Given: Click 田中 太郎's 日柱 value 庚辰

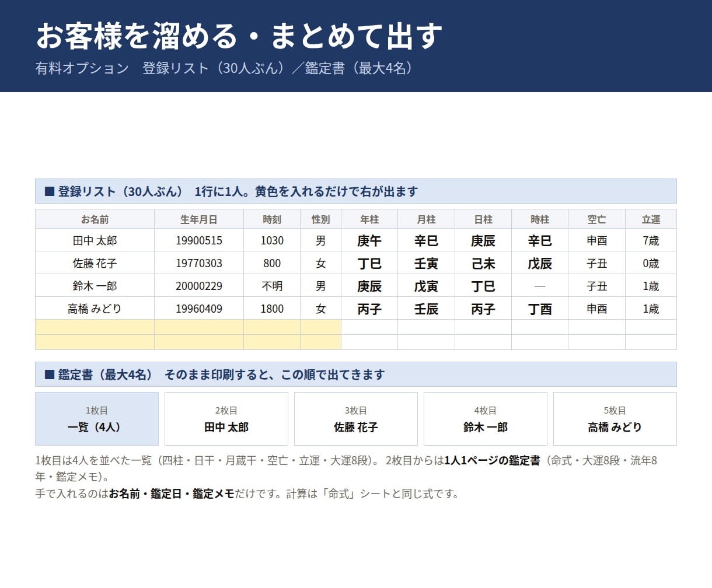Looking at the screenshot, I should 483,240.
